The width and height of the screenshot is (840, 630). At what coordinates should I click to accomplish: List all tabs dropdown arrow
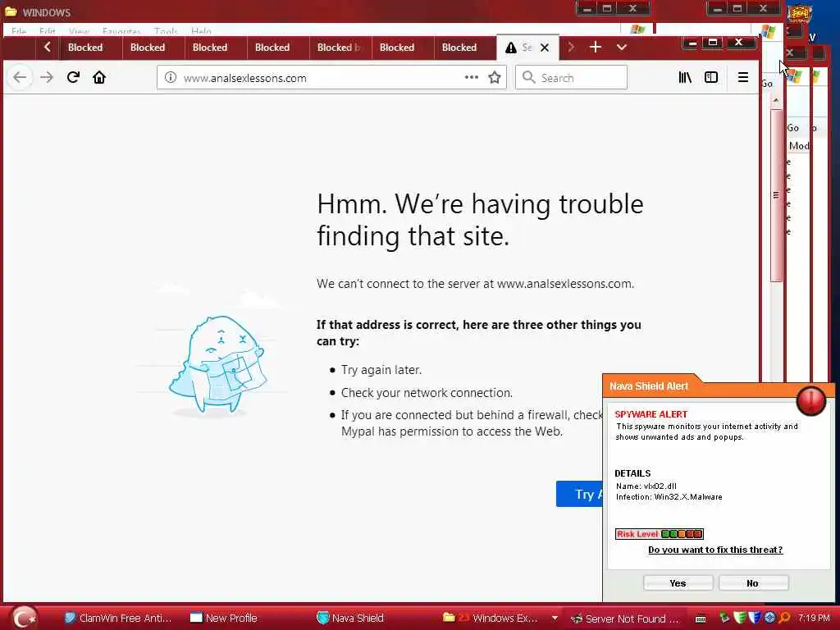click(x=622, y=47)
